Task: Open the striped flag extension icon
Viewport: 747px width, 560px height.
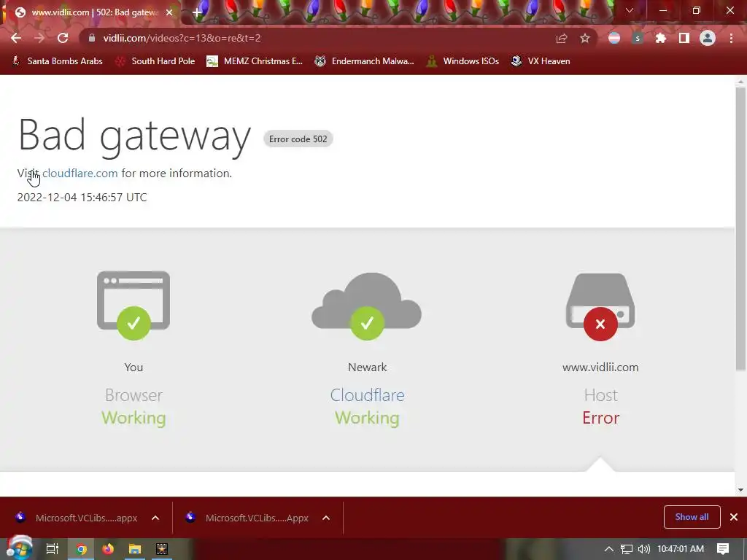Action: click(614, 38)
